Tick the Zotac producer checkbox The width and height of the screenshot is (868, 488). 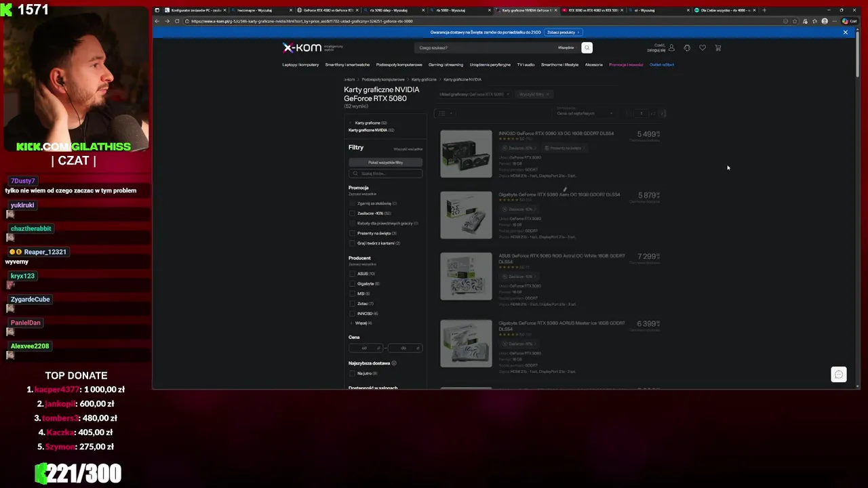(x=352, y=304)
